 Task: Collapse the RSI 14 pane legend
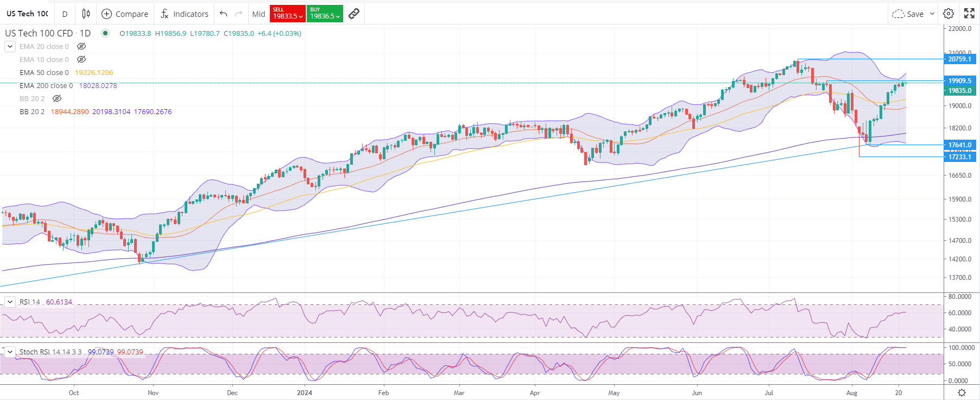coord(10,302)
